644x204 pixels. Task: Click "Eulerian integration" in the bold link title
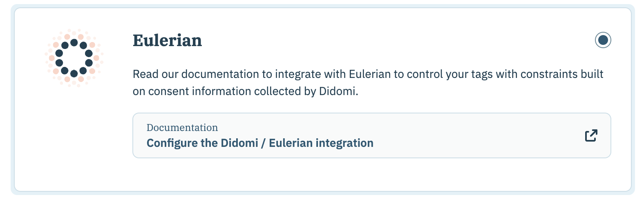click(x=321, y=143)
